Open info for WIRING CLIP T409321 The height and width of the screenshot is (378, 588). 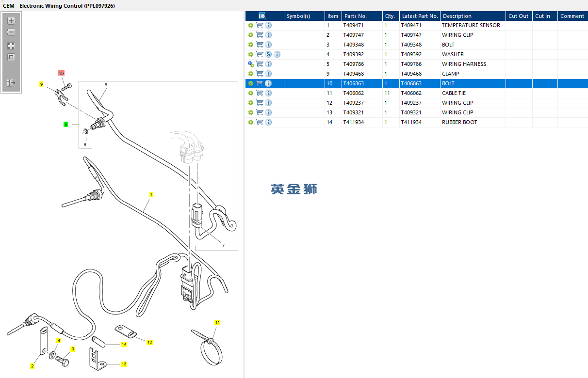click(x=268, y=112)
